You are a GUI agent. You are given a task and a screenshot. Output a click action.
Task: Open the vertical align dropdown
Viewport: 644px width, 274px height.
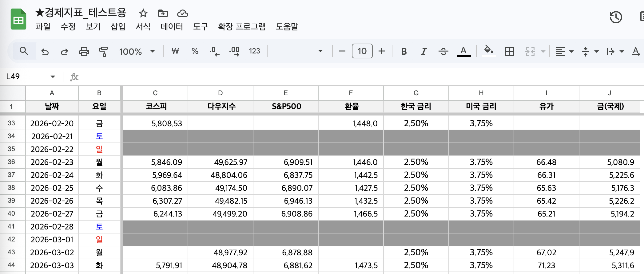(x=590, y=51)
